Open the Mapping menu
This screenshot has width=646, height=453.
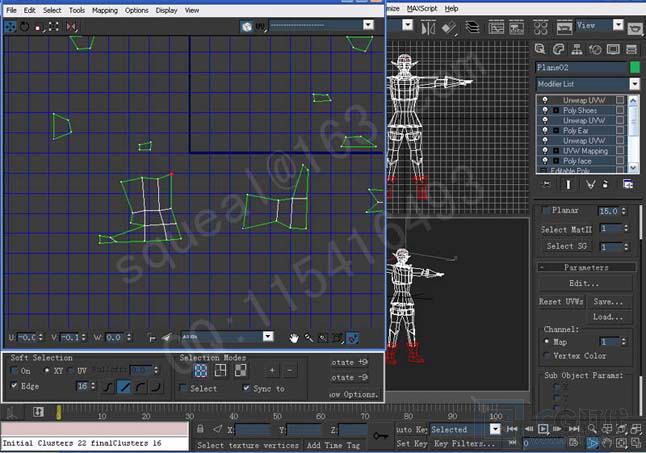pyautogui.click(x=104, y=10)
